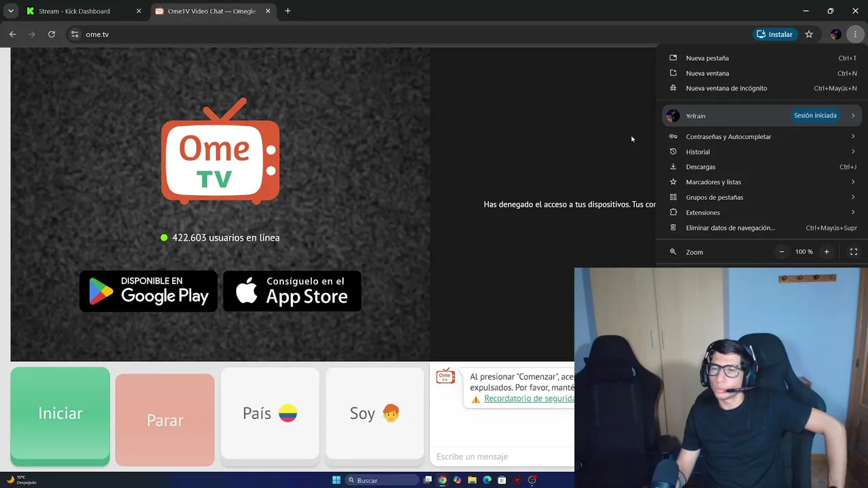This screenshot has height=488, width=868.
Task: Open the Chrome profile avatar
Action: click(835, 34)
